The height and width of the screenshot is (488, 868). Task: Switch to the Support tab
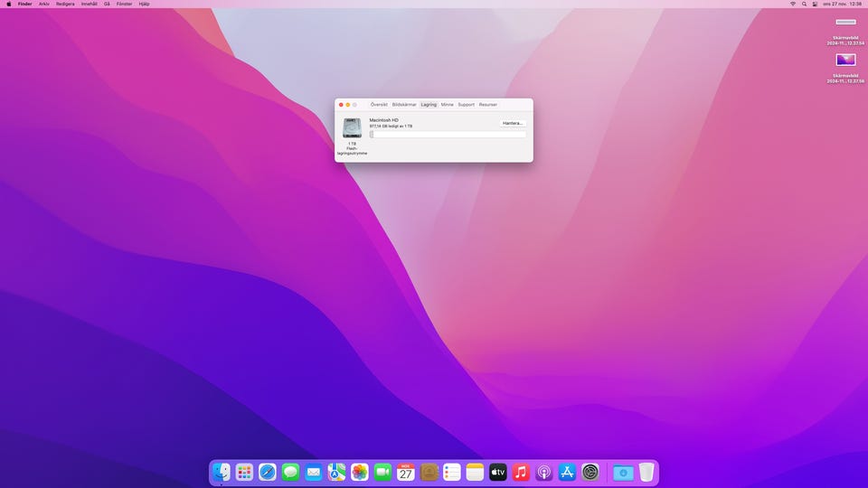(467, 105)
